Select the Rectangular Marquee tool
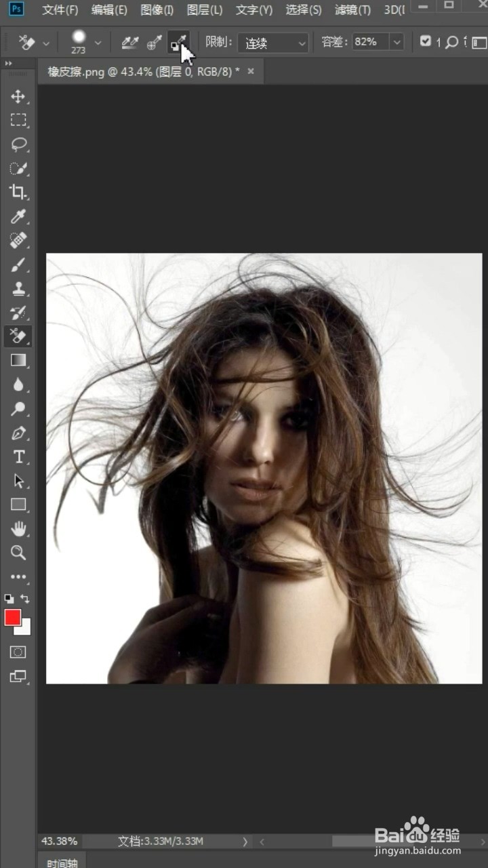This screenshot has width=488, height=868. (18, 121)
